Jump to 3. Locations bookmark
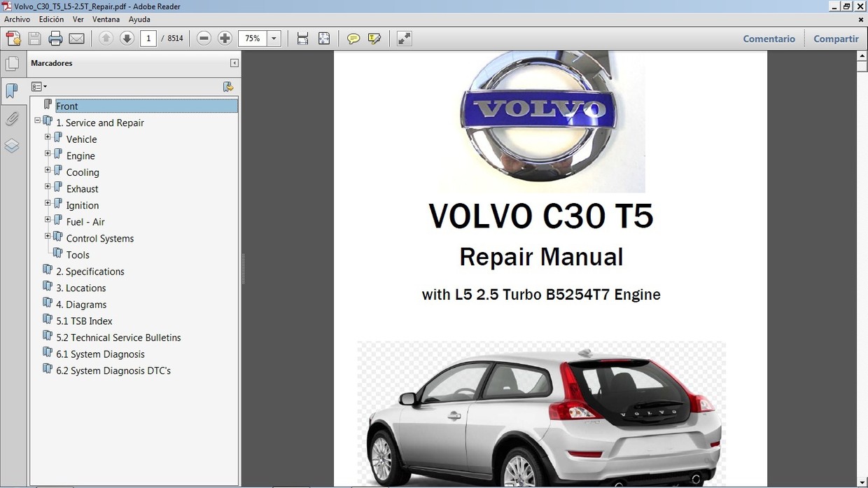The image size is (868, 488). click(81, 288)
